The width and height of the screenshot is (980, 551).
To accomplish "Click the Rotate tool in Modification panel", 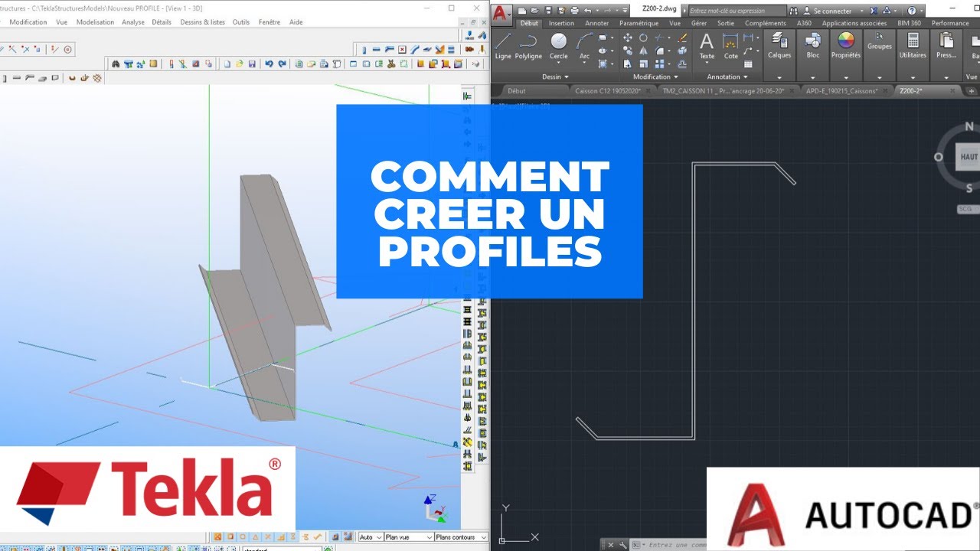I will click(x=643, y=37).
